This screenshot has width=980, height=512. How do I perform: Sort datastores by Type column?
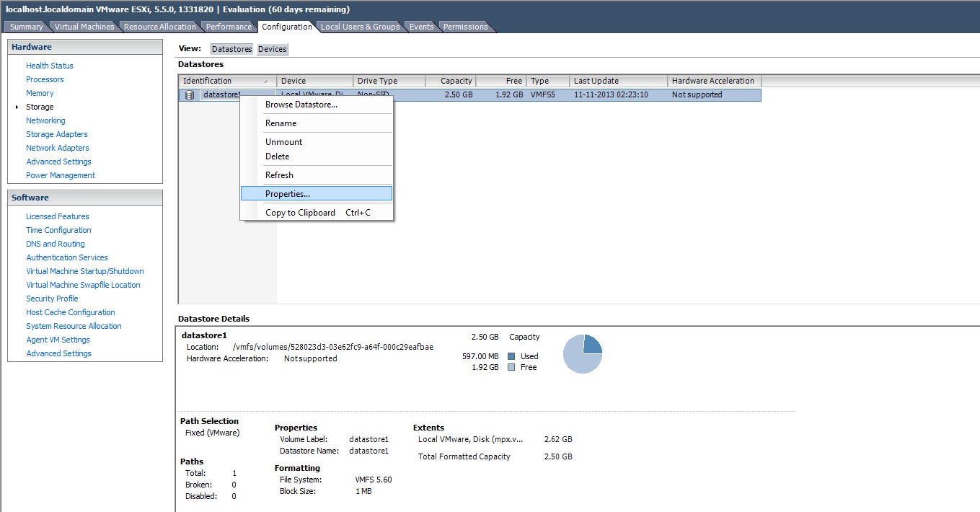tap(548, 81)
